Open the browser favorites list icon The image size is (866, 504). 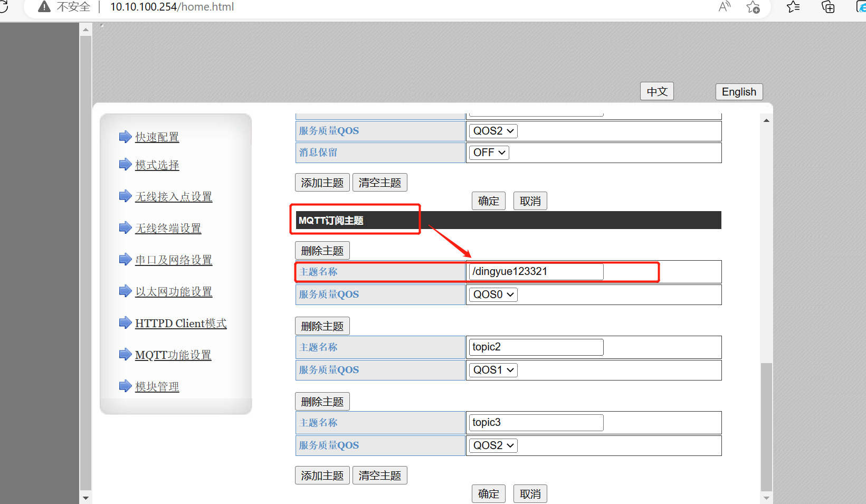click(793, 7)
